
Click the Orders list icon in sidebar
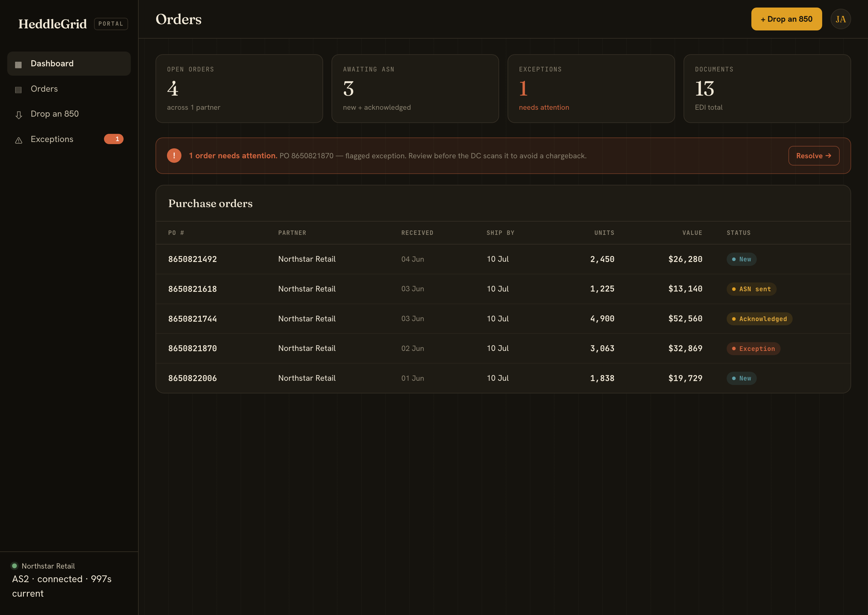[x=18, y=89]
